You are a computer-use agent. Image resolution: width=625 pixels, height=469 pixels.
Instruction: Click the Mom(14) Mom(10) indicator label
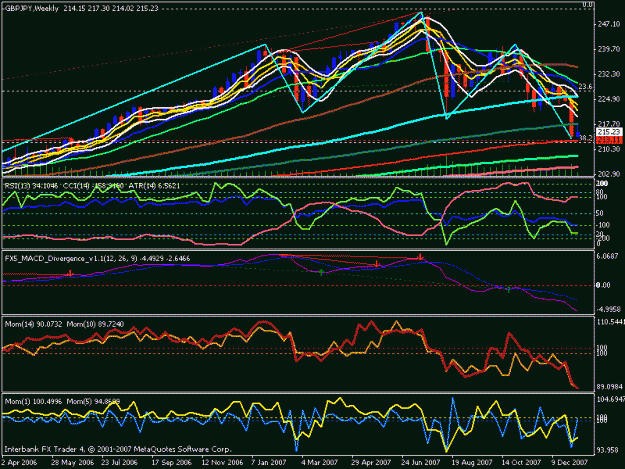[x=64, y=324]
